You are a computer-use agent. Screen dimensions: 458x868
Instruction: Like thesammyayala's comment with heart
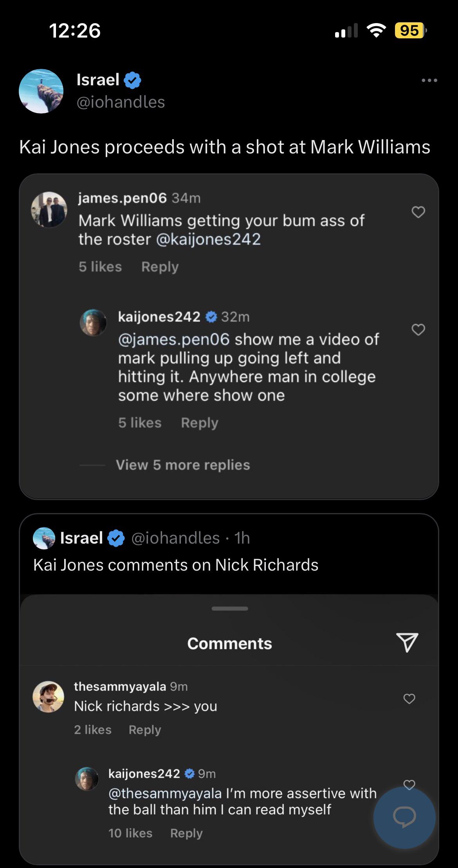tap(409, 698)
